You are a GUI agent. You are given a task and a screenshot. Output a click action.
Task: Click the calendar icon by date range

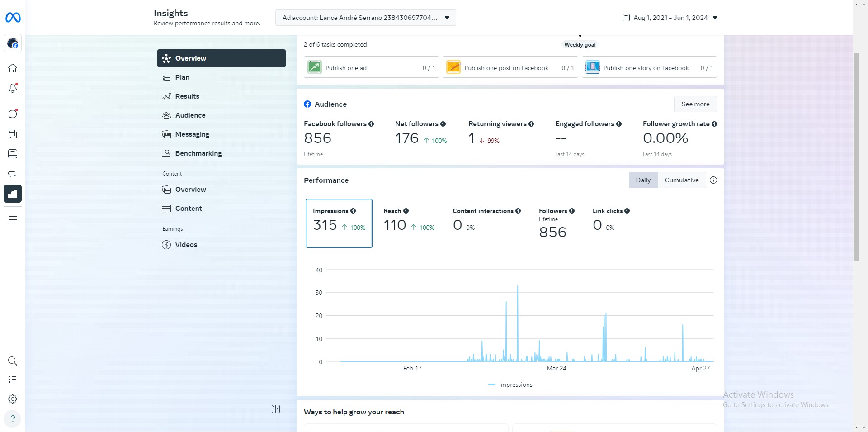(x=626, y=18)
